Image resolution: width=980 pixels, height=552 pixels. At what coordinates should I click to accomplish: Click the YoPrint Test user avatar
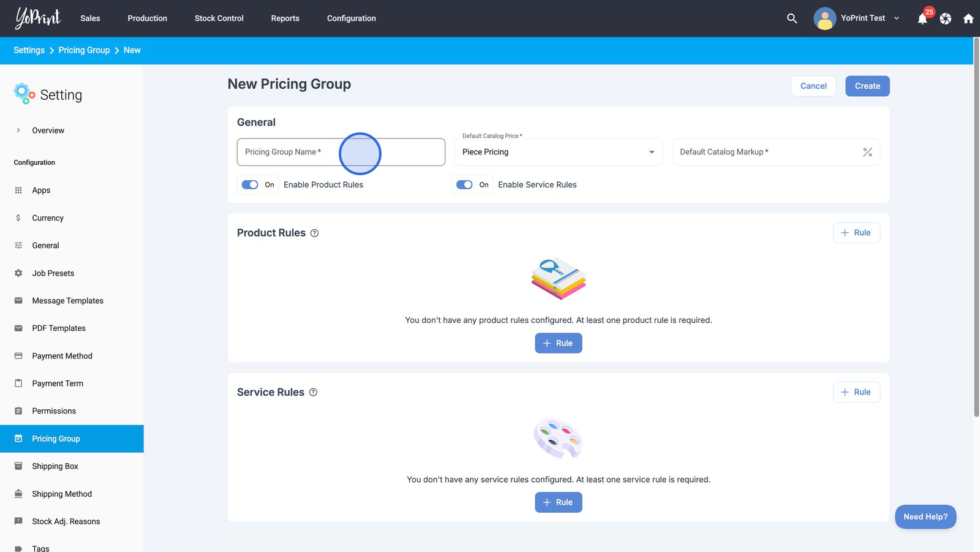(824, 18)
